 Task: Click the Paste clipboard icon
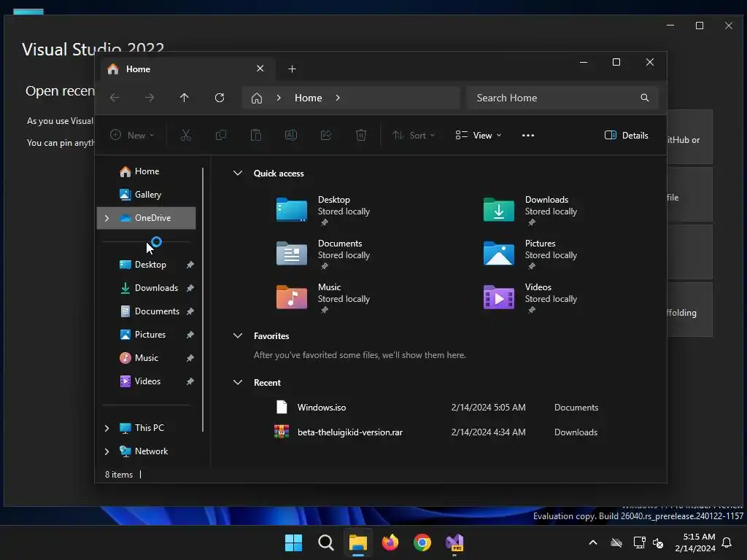coord(256,135)
